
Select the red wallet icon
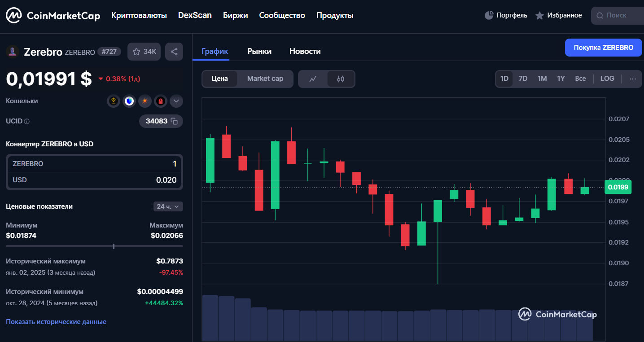[x=160, y=101]
